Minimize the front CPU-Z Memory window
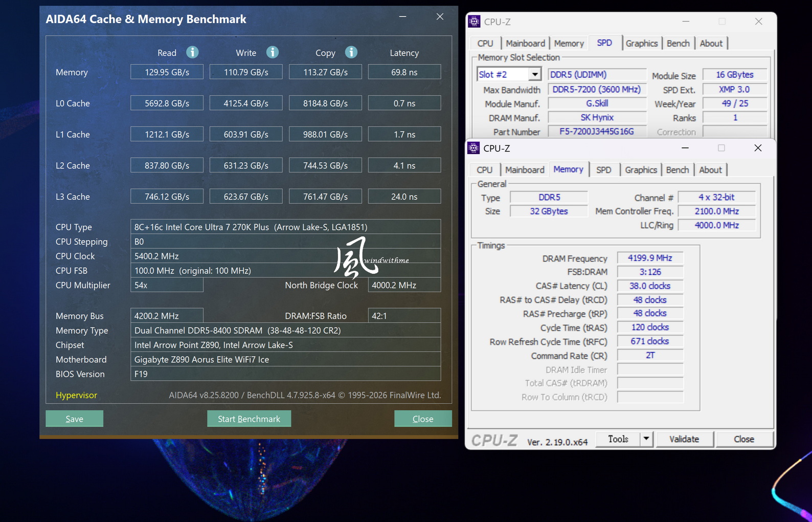The height and width of the screenshot is (522, 812). point(685,148)
